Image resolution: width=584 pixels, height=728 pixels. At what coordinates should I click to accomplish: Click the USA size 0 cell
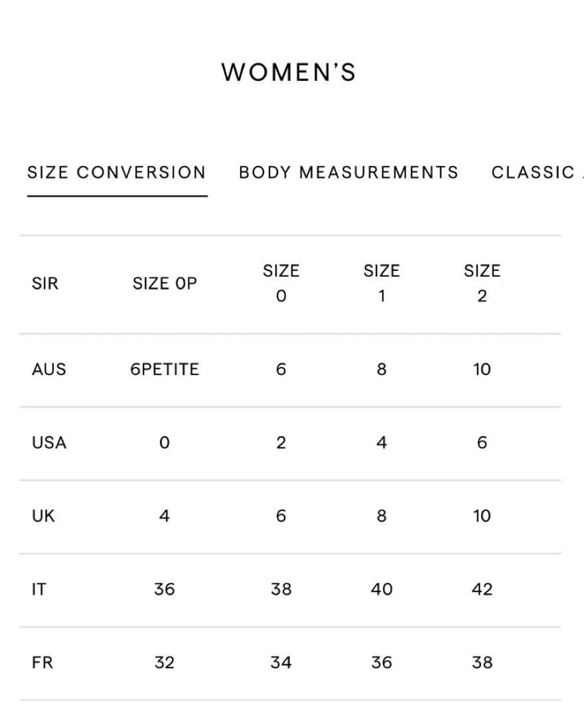point(165,443)
